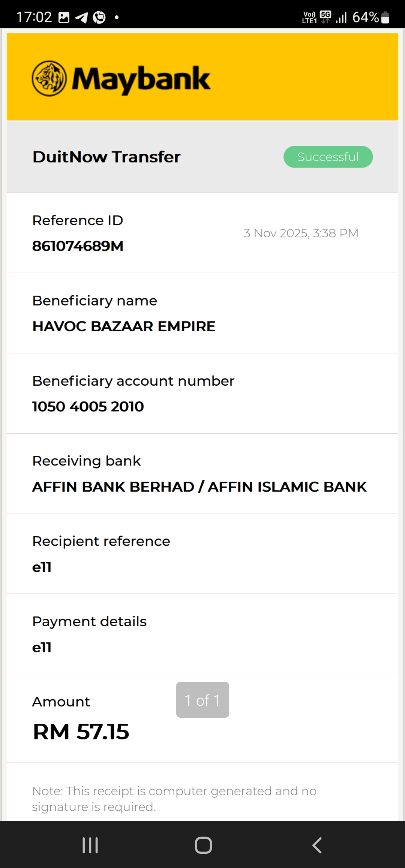Open the recent apps navigation button
Image resolution: width=405 pixels, height=868 pixels.
tap(90, 845)
